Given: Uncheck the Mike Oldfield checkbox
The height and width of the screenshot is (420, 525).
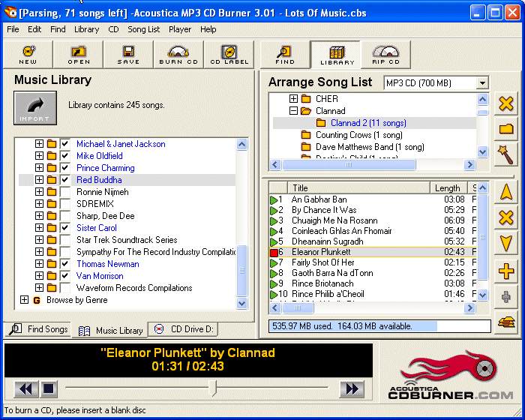Looking at the screenshot, I should click(65, 156).
